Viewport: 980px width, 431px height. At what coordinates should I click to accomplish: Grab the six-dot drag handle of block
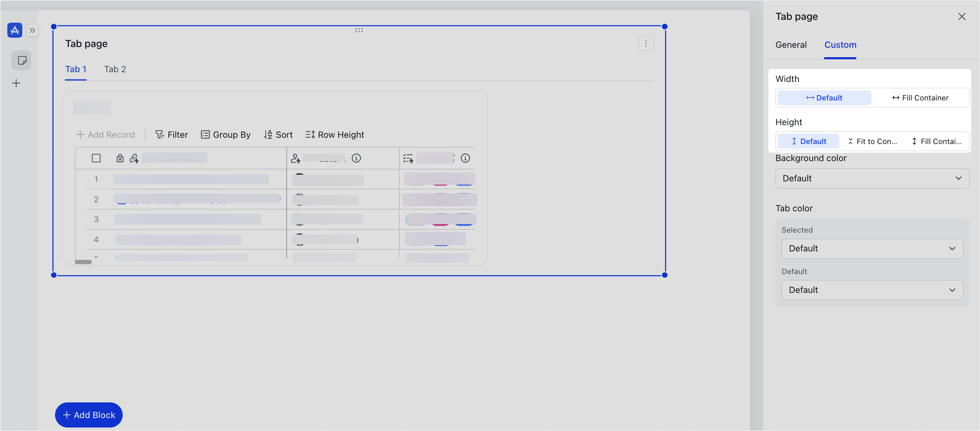coord(359,30)
